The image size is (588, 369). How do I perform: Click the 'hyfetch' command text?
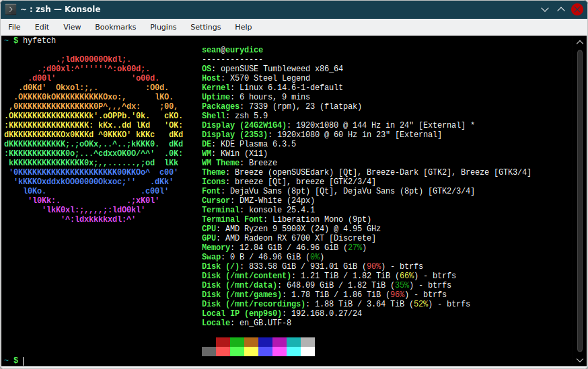click(39, 40)
